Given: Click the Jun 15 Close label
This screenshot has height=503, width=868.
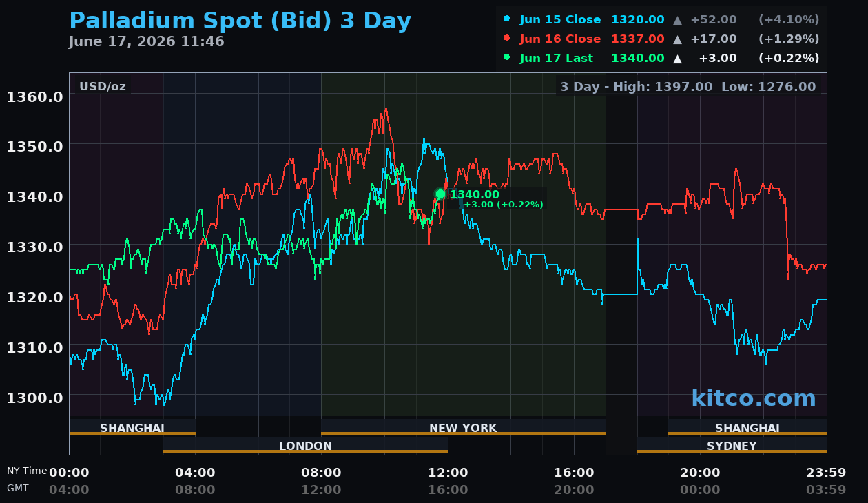Looking at the screenshot, I should [x=560, y=19].
